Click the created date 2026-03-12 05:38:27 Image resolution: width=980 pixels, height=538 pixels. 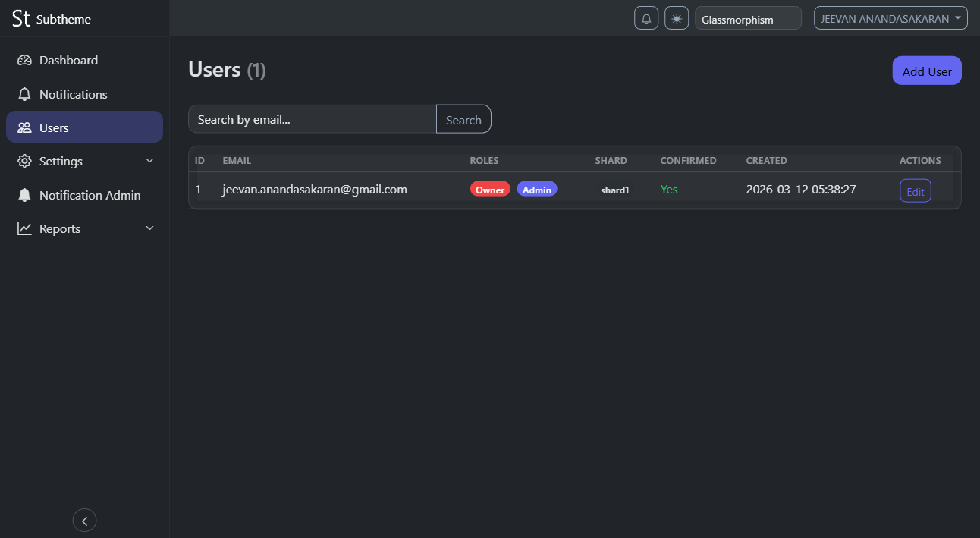pos(801,189)
